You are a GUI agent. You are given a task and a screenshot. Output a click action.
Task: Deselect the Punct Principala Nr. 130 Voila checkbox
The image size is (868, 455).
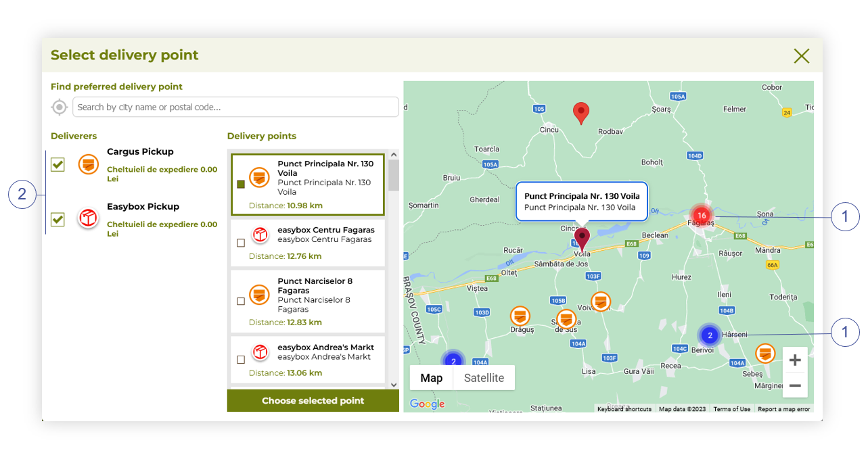coord(241,184)
